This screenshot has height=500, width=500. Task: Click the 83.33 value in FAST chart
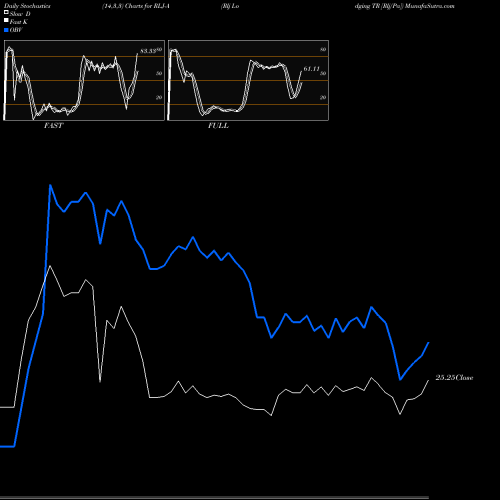148,51
